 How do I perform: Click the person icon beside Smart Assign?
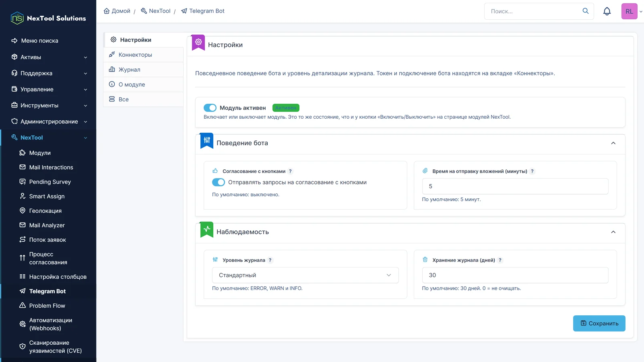click(23, 196)
